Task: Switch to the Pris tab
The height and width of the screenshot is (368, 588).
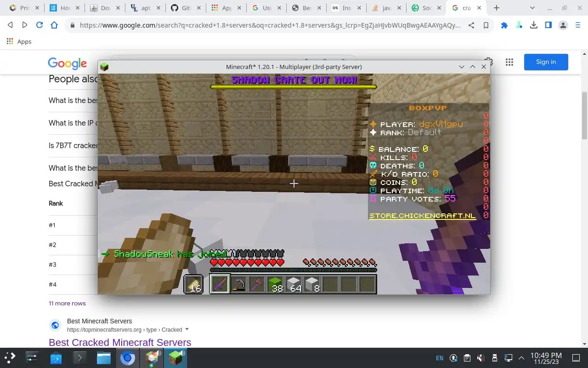Action: click(x=24, y=8)
